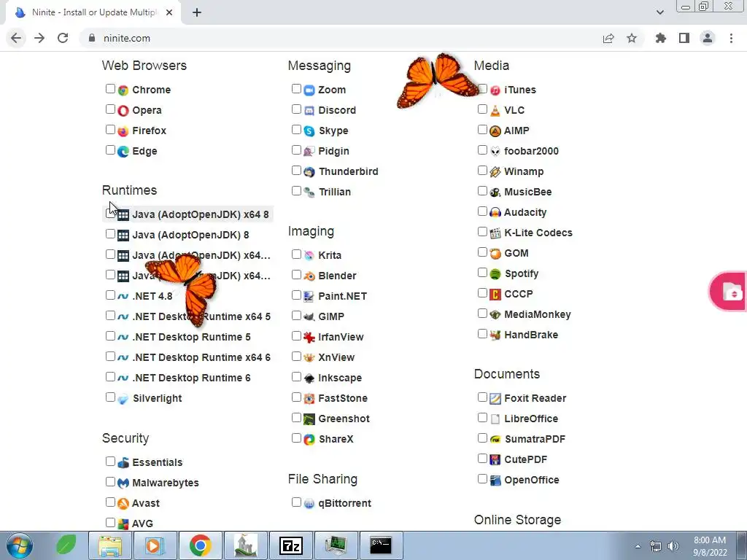Switch to the Ninite browser tab
The image size is (747, 560).
(x=93, y=12)
